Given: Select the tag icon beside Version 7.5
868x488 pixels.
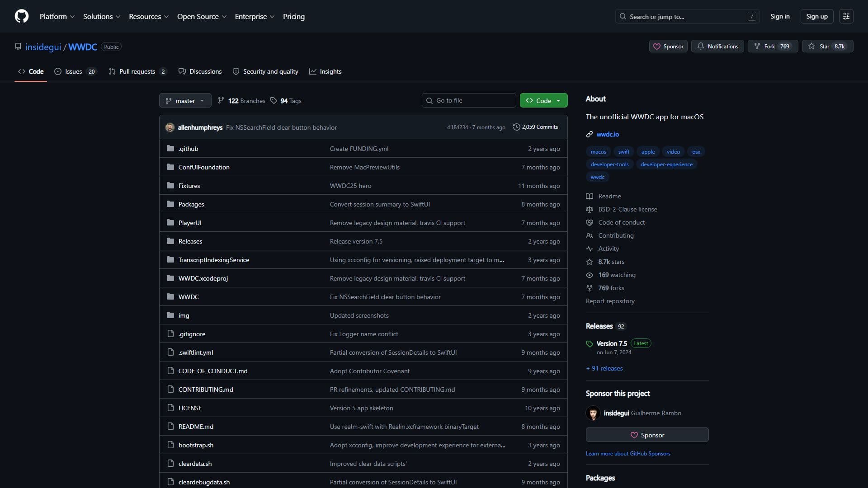Looking at the screenshot, I should [590, 344].
